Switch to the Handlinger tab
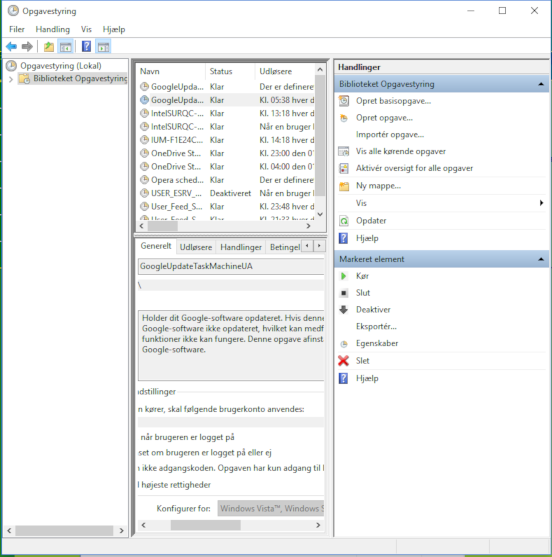This screenshot has height=557, width=552. coord(241,247)
